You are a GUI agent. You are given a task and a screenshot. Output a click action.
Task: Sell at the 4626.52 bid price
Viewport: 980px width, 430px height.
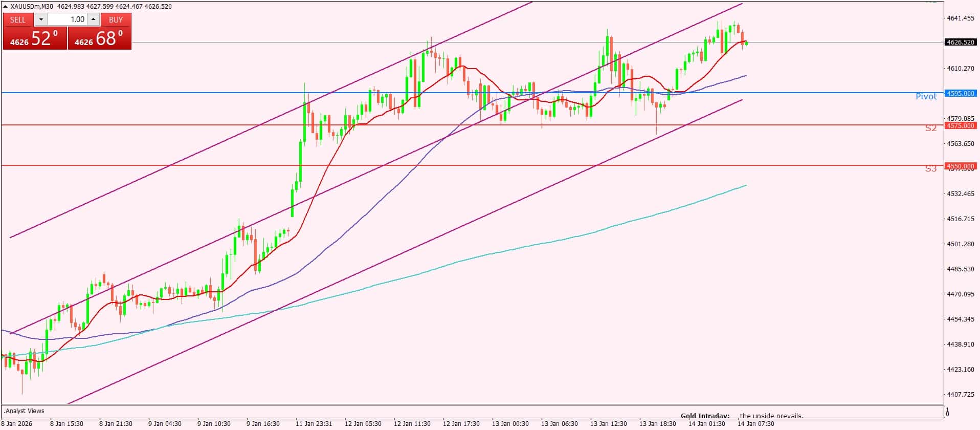click(x=35, y=38)
